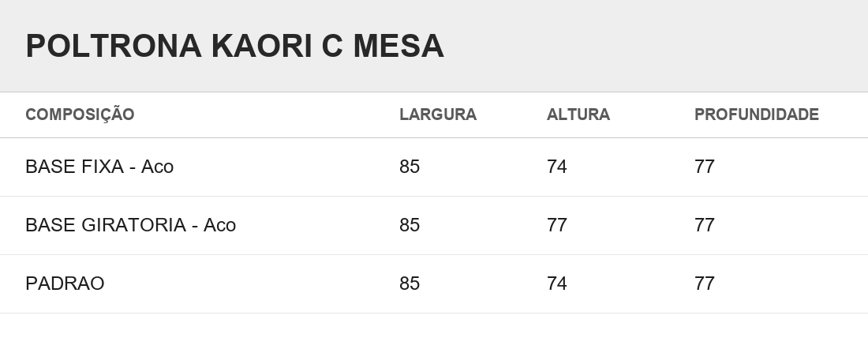868x338 pixels.
Task: Click the BASE GIRATORIA - Aco composition cell
Action: tap(131, 225)
